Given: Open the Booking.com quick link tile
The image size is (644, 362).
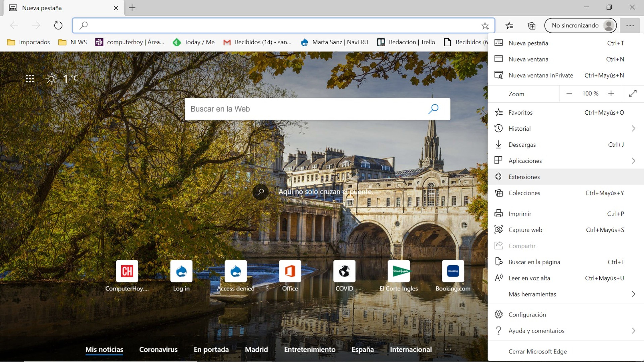Looking at the screenshot, I should [x=453, y=271].
